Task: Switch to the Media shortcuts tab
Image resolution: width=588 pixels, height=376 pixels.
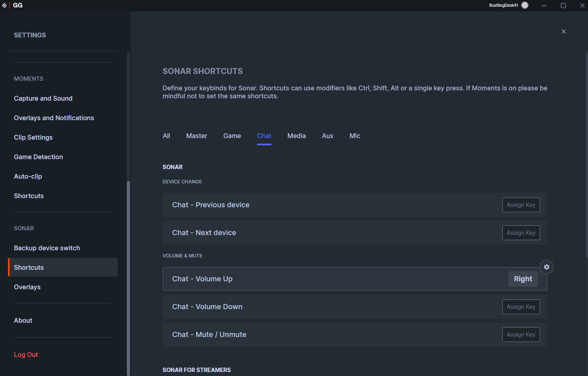Action: click(297, 136)
